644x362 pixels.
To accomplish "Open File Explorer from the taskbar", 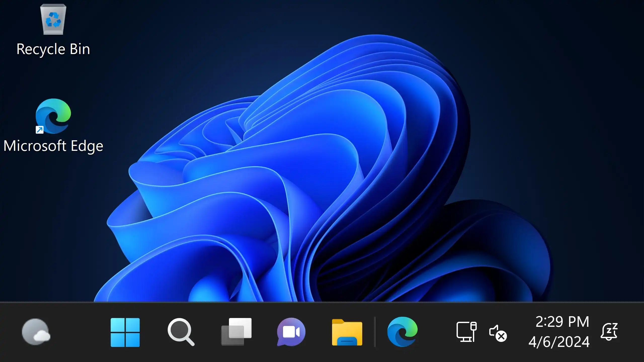I will 347,332.
